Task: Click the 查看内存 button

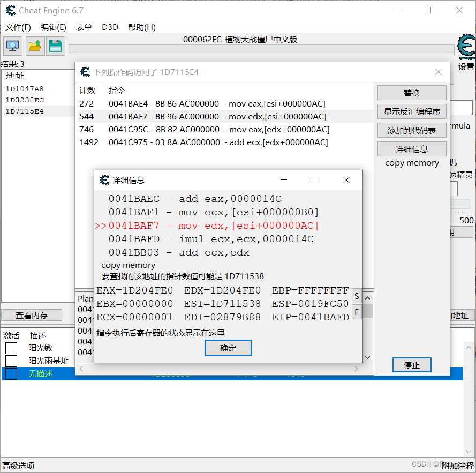Action: pos(32,315)
